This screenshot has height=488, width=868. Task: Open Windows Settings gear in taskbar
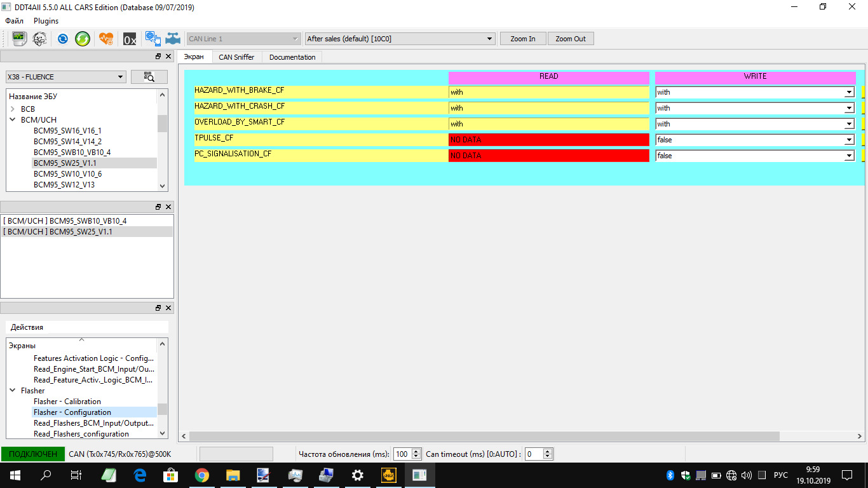[358, 475]
